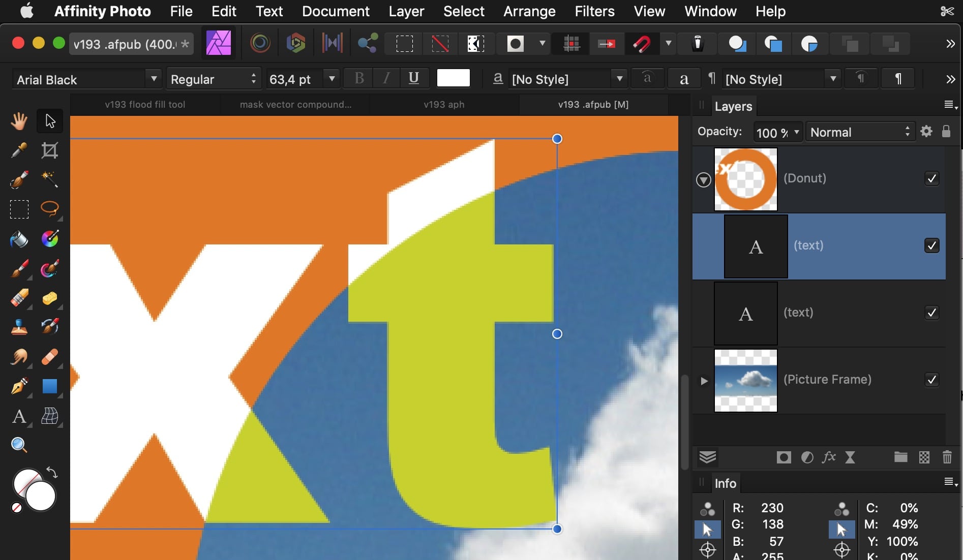This screenshot has height=560, width=963.
Task: Switch to mask vector compound tab
Action: [x=295, y=105]
